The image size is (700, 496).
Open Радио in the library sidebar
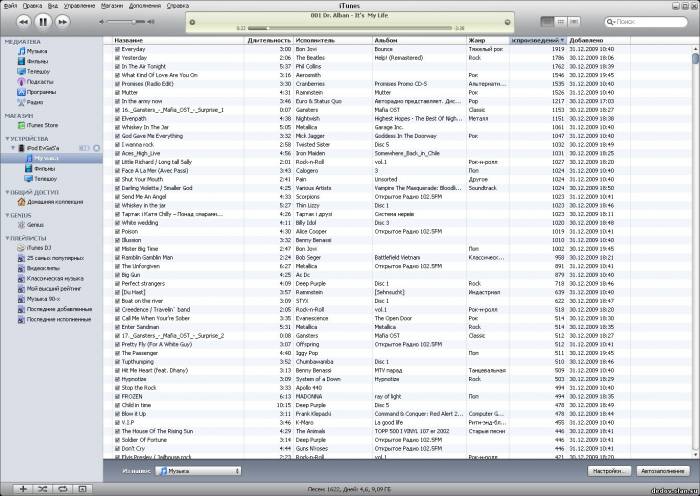tap(37, 102)
